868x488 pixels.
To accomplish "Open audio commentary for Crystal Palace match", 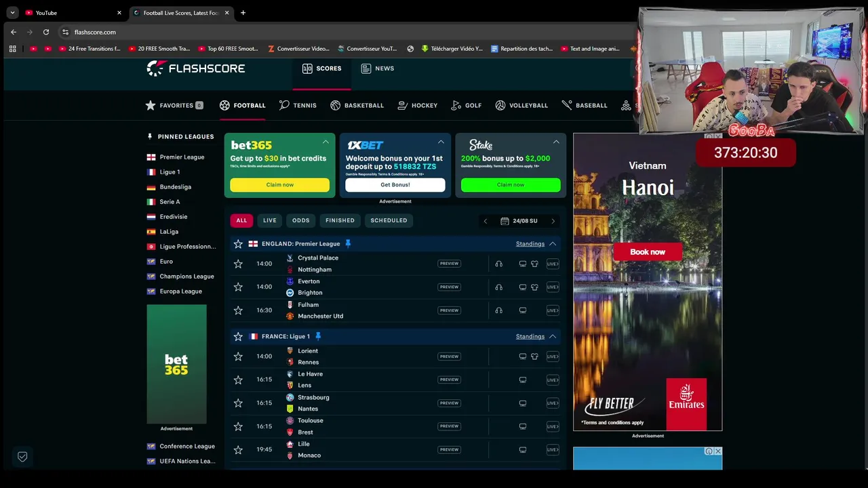I will [498, 264].
